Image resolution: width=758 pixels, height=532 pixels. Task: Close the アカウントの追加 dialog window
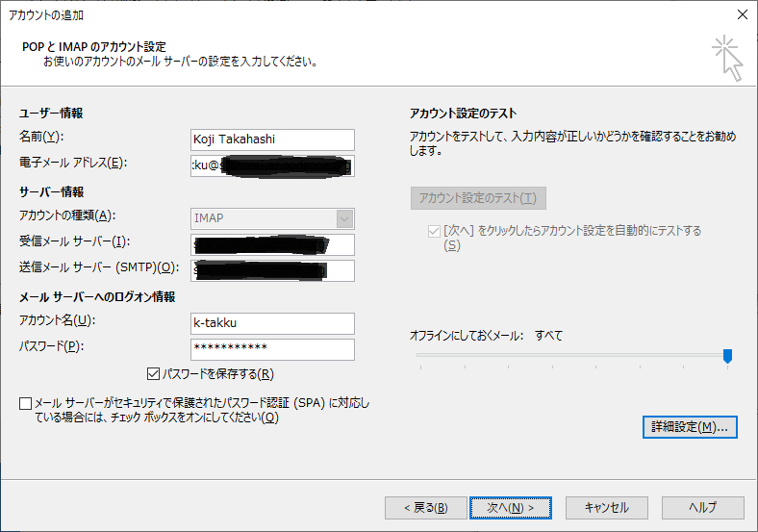(741, 13)
